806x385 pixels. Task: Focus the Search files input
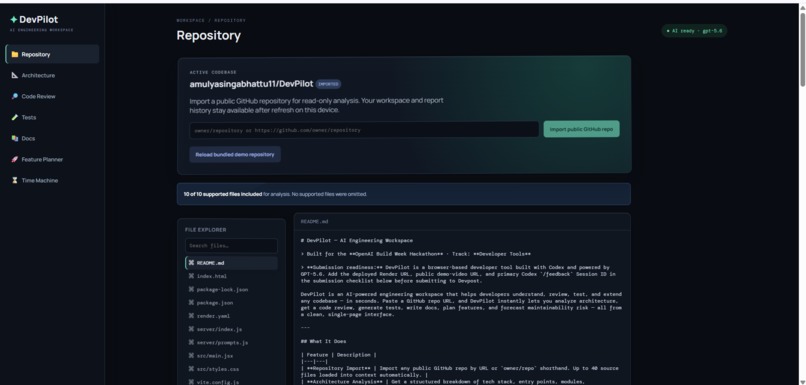pyautogui.click(x=231, y=246)
